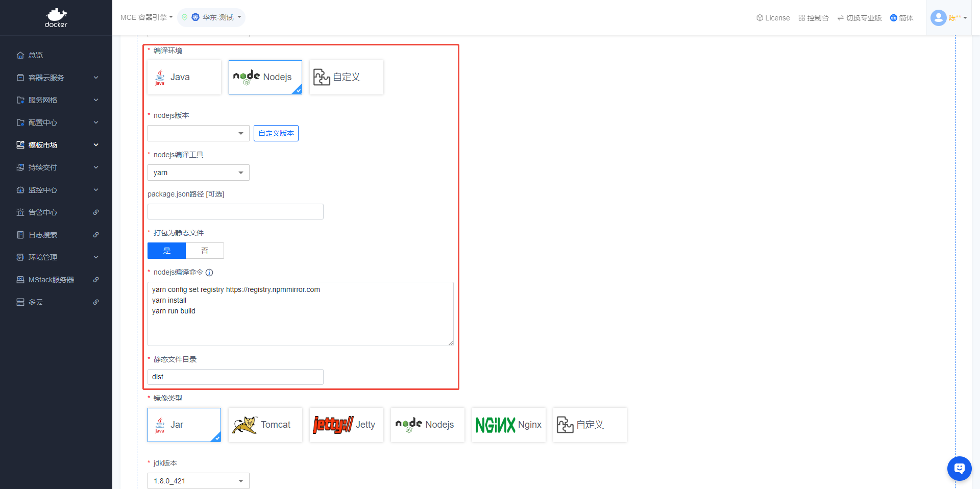
Task: Pick the Java compile environment
Action: pyautogui.click(x=184, y=77)
